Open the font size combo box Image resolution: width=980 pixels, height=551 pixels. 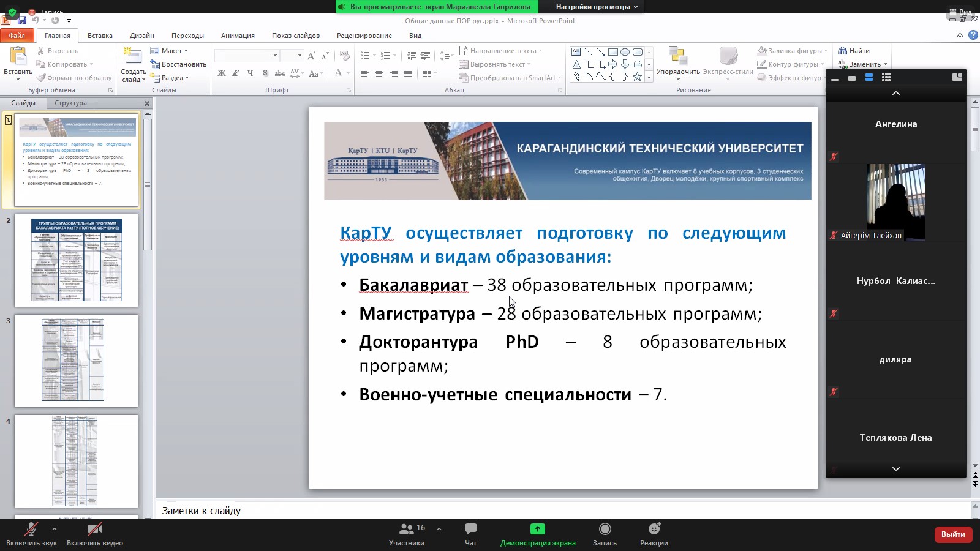[292, 56]
